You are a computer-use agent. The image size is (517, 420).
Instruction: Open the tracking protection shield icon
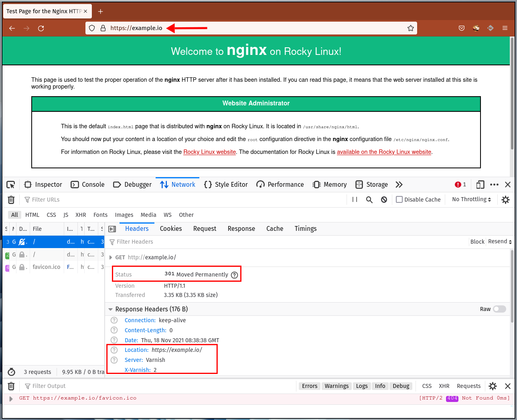click(x=92, y=28)
